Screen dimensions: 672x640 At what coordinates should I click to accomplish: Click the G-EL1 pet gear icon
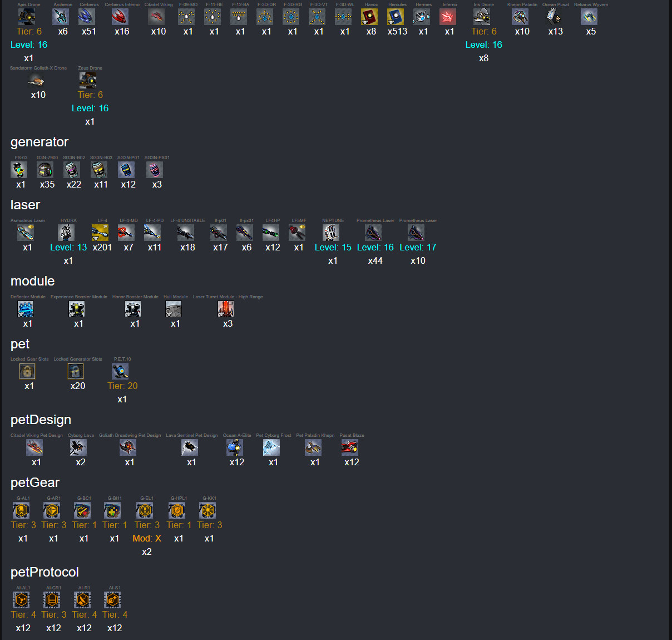[x=145, y=510]
